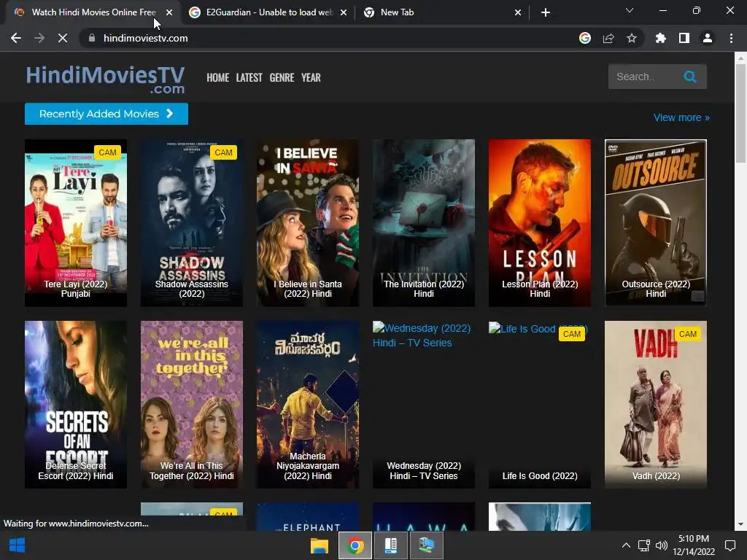Bookmark this tab with the star
Screen dimensions: 747x560
(x=632, y=38)
